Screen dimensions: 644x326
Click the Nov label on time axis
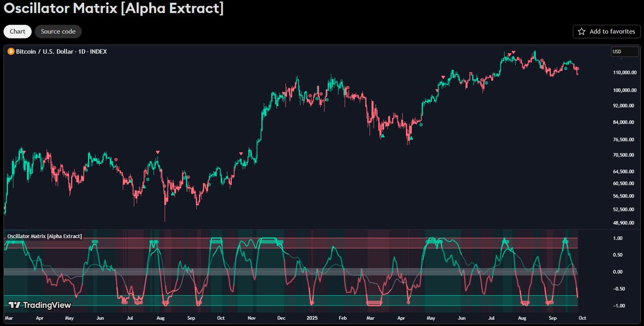point(251,317)
